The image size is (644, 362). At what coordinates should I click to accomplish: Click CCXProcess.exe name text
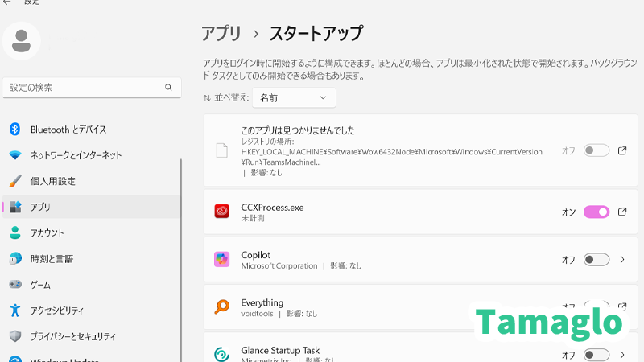pos(273,208)
